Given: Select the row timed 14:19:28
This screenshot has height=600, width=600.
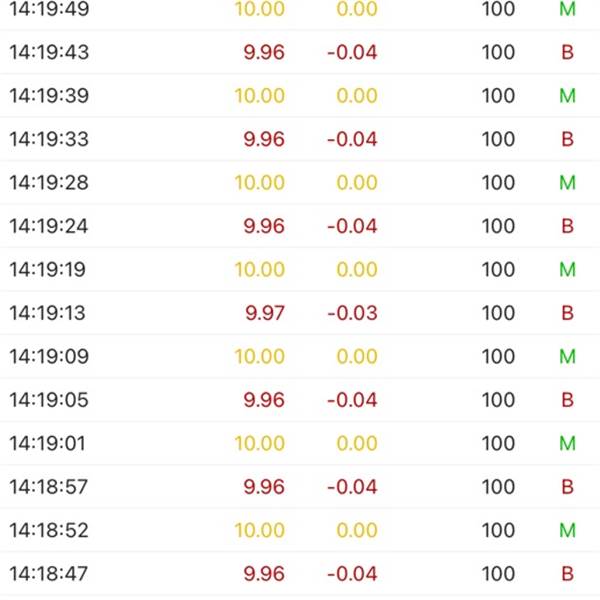Looking at the screenshot, I should (x=300, y=182).
